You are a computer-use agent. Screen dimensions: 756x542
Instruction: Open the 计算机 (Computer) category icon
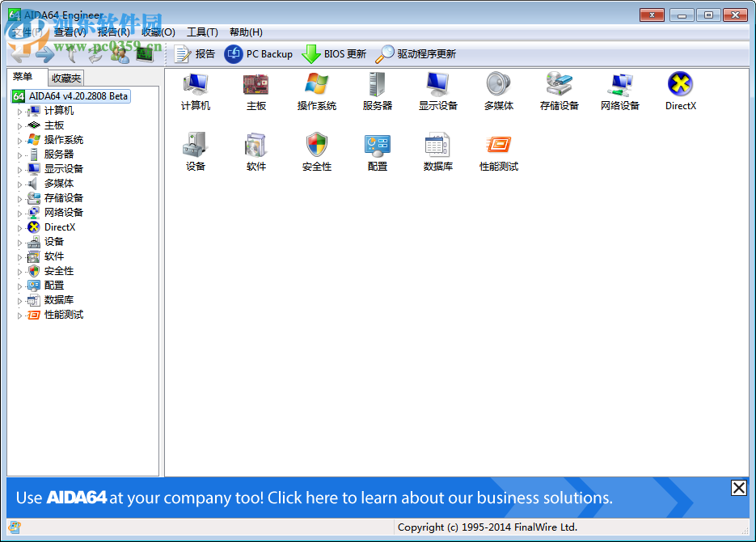coord(196,91)
